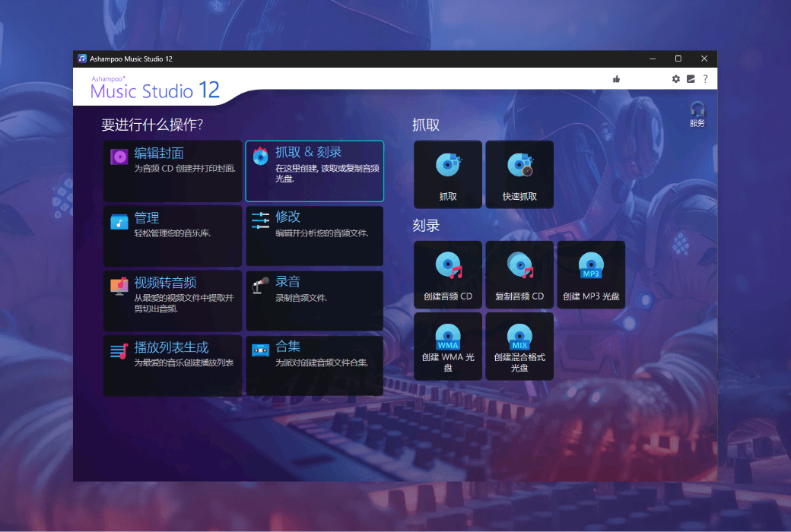
Task: Click the 要进行什么操作? heading text
Action: (152, 125)
